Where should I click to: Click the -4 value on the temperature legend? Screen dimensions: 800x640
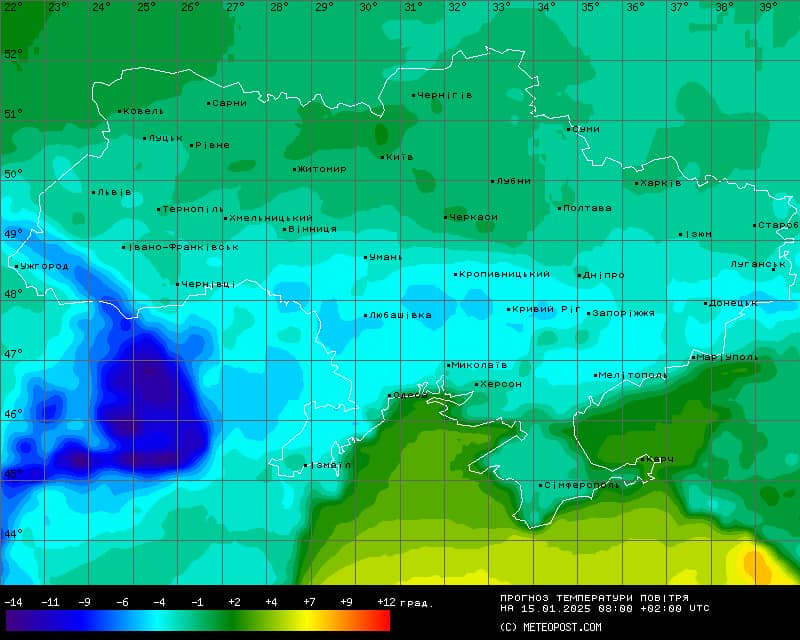(159, 602)
